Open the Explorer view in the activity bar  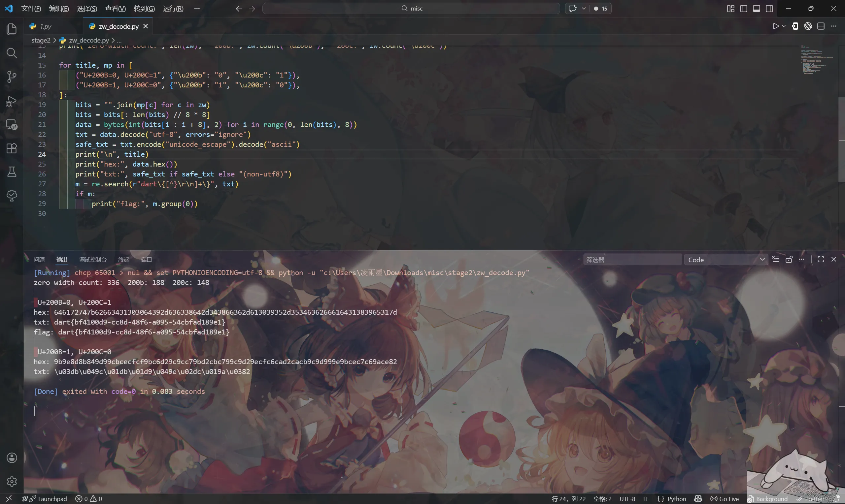tap(12, 29)
